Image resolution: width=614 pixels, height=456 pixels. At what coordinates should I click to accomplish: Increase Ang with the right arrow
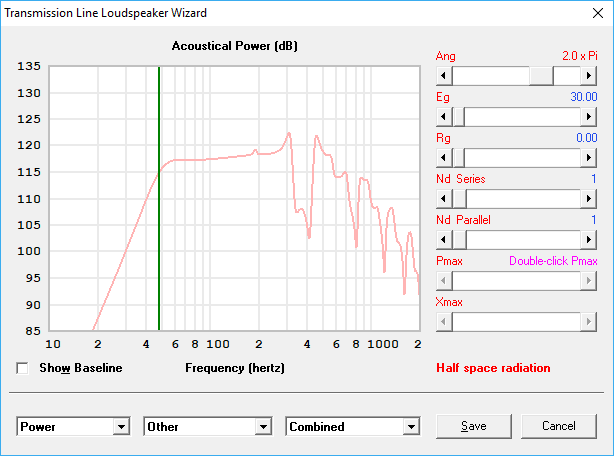[588, 76]
